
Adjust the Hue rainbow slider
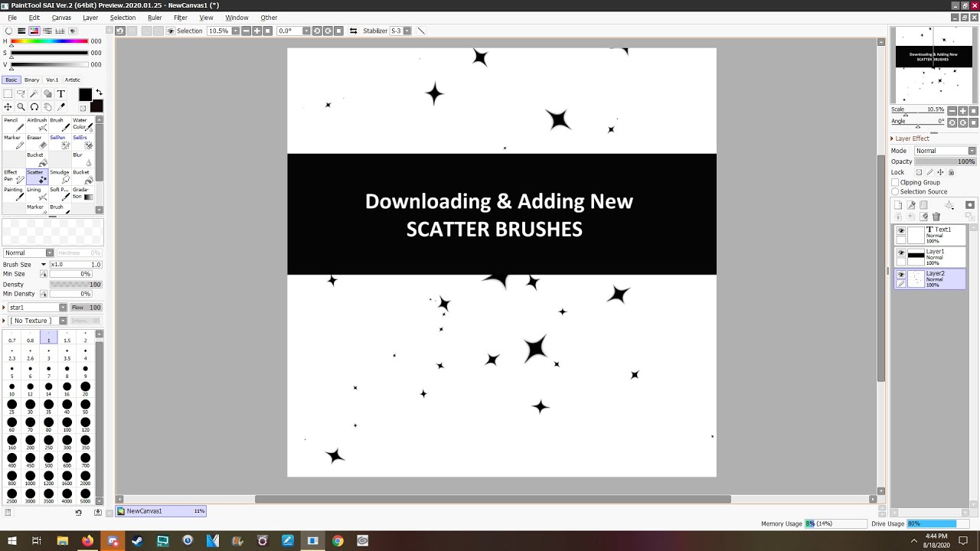(x=49, y=41)
